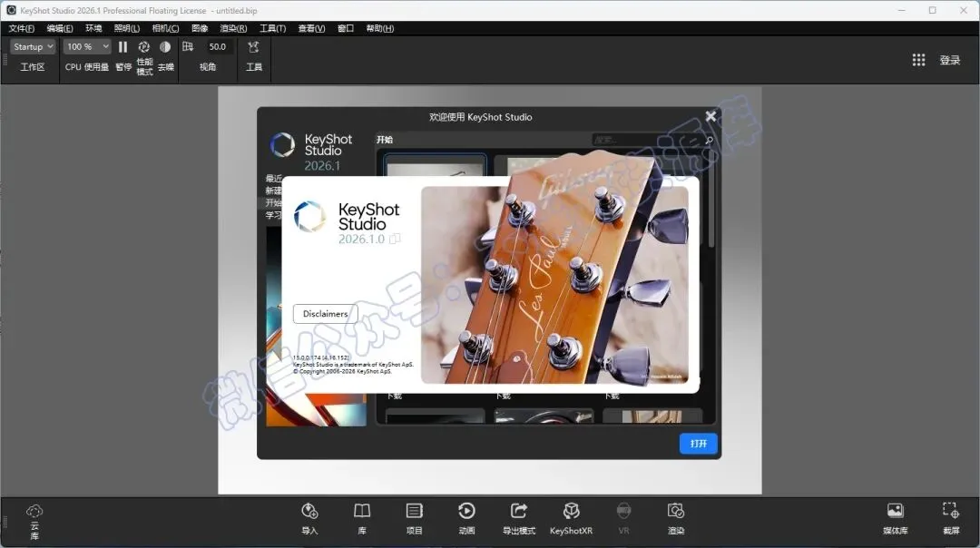Viewport: 980px width, 548px height.
Task: Close the 欢迎使用 KeyShot Studio dialog
Action: pyautogui.click(x=710, y=117)
